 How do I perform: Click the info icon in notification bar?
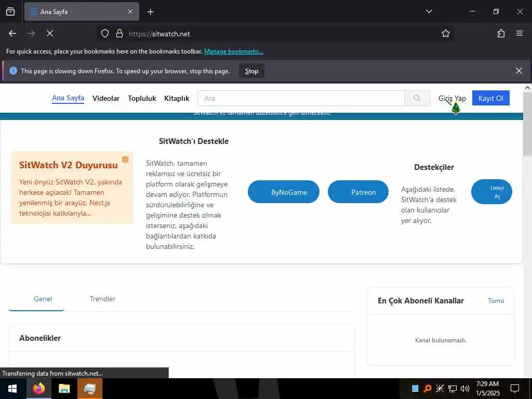tap(13, 71)
